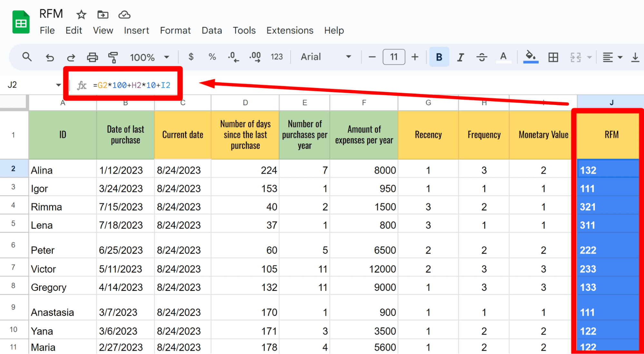Open the search in sheet tool
Screen dimensions: 644x354
[x=27, y=57]
